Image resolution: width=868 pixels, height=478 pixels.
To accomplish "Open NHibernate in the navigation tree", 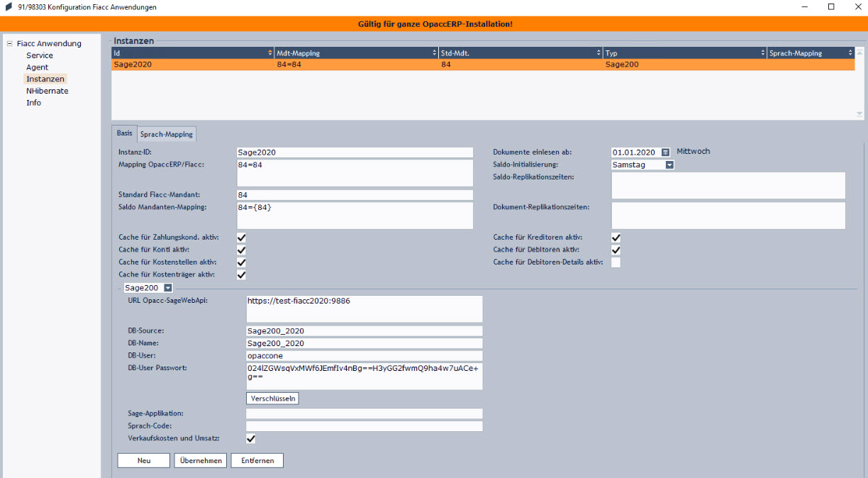I will (48, 91).
